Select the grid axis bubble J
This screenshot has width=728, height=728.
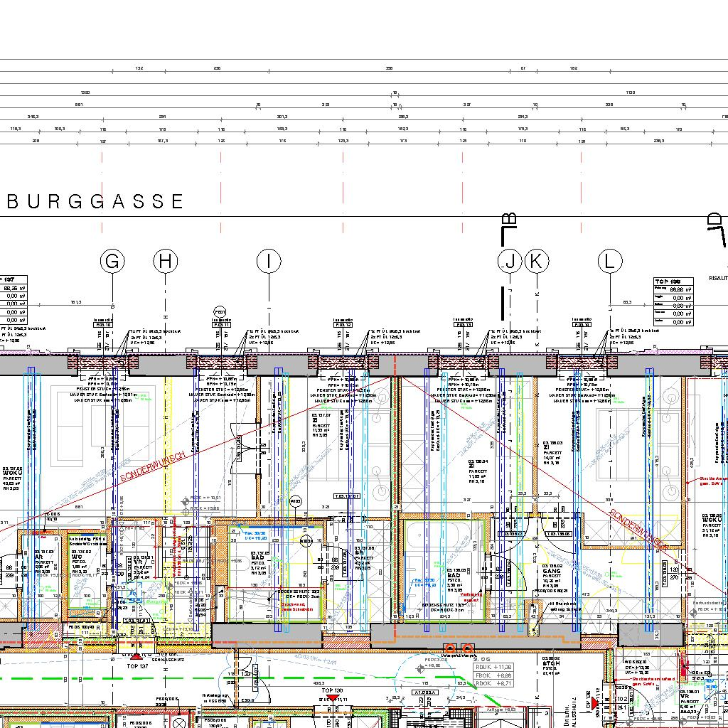[x=510, y=262]
